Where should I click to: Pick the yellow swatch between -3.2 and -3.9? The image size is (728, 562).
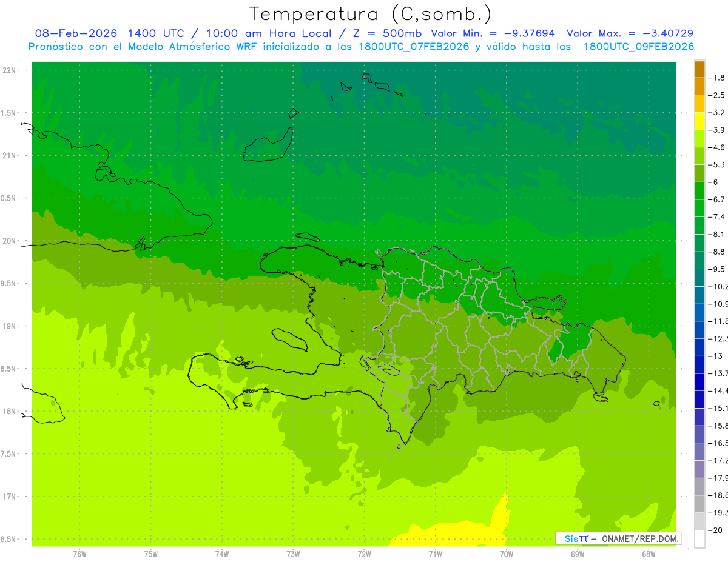coord(699,121)
